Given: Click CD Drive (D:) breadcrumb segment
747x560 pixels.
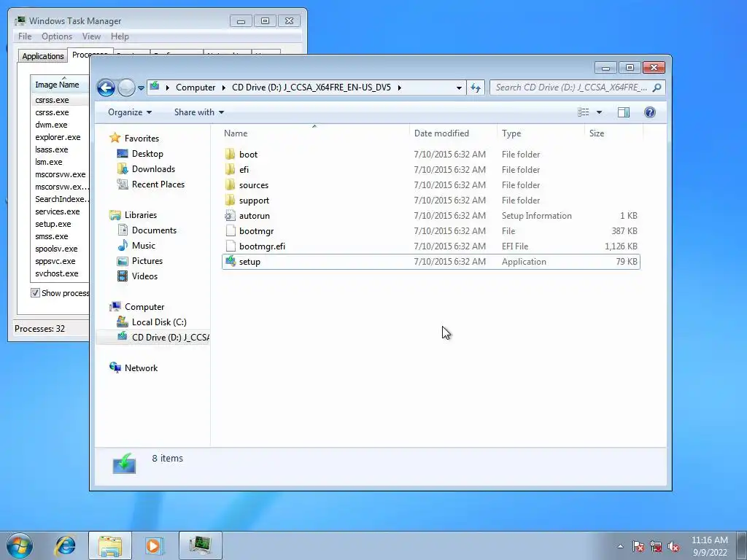Looking at the screenshot, I should coord(311,87).
